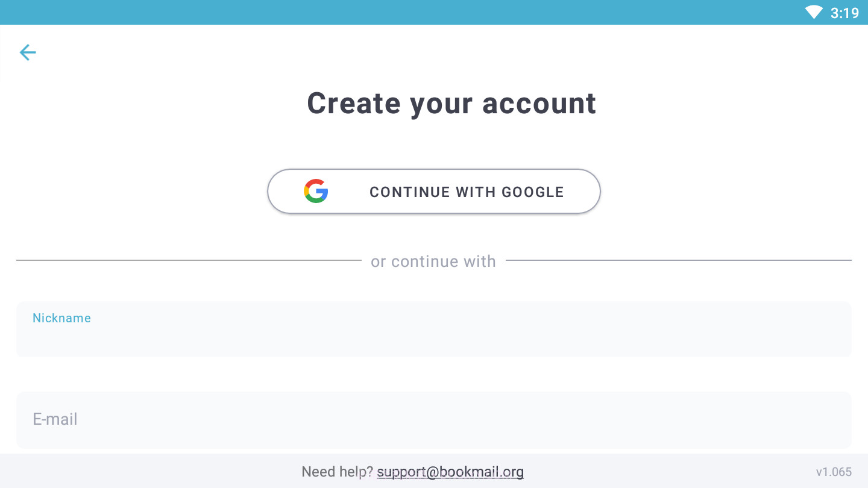
Task: Focus the Nickname input field
Action: click(433, 336)
